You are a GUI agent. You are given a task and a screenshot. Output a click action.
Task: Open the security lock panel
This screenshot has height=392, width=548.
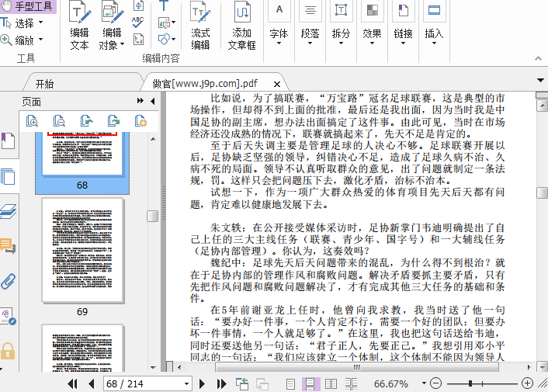[8, 351]
